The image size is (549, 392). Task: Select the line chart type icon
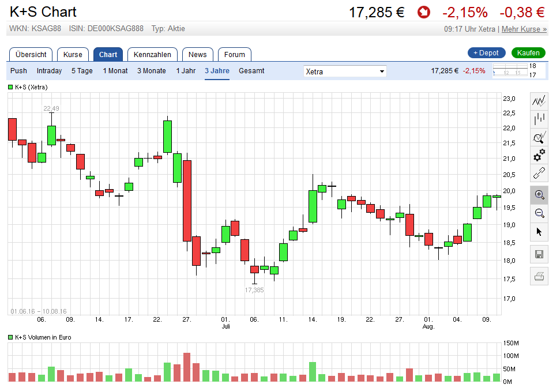[539, 101]
